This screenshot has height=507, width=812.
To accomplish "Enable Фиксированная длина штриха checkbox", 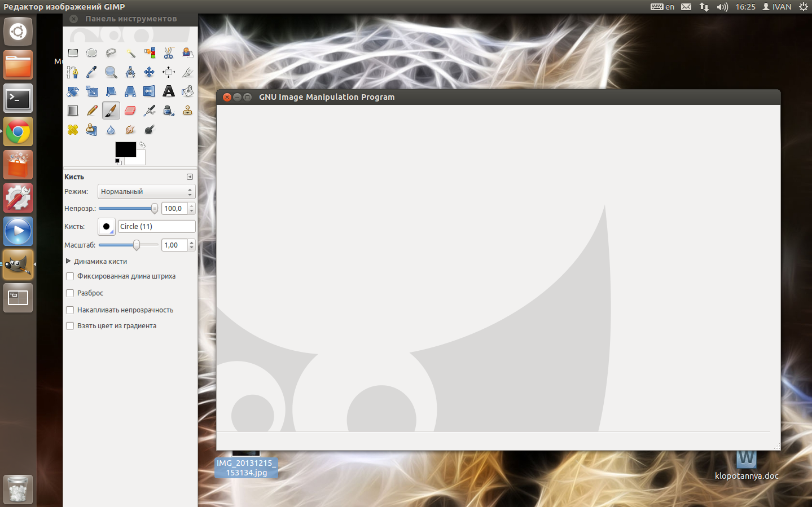I will 70,276.
